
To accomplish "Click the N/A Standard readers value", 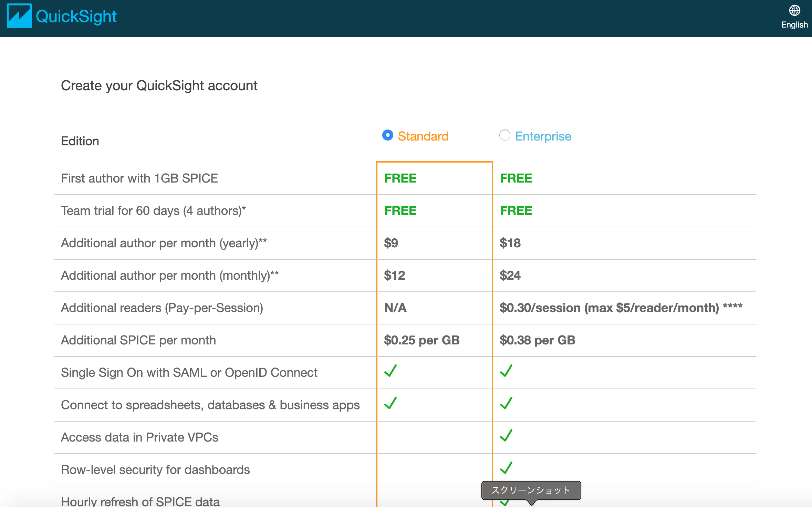I will click(x=395, y=308).
